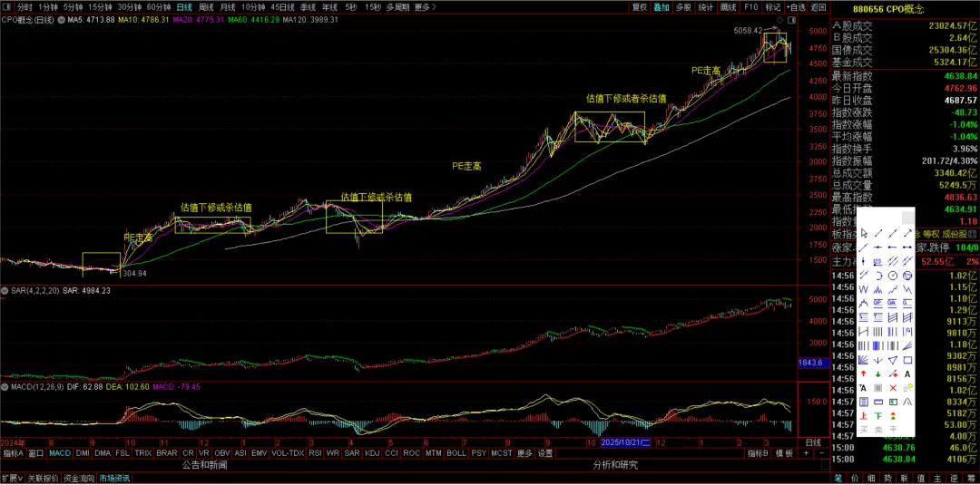The image size is (980, 485).
Task: Select the circle drawing tool
Action: coord(893,276)
